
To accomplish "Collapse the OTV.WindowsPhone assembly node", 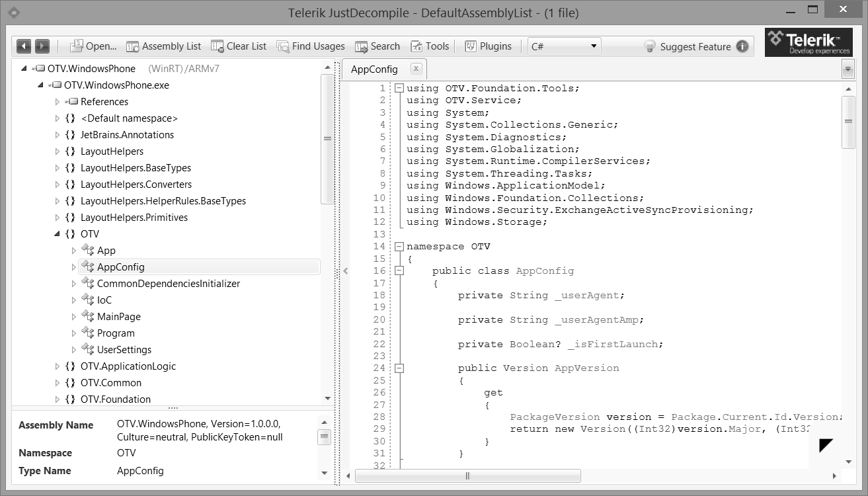I will [x=24, y=68].
